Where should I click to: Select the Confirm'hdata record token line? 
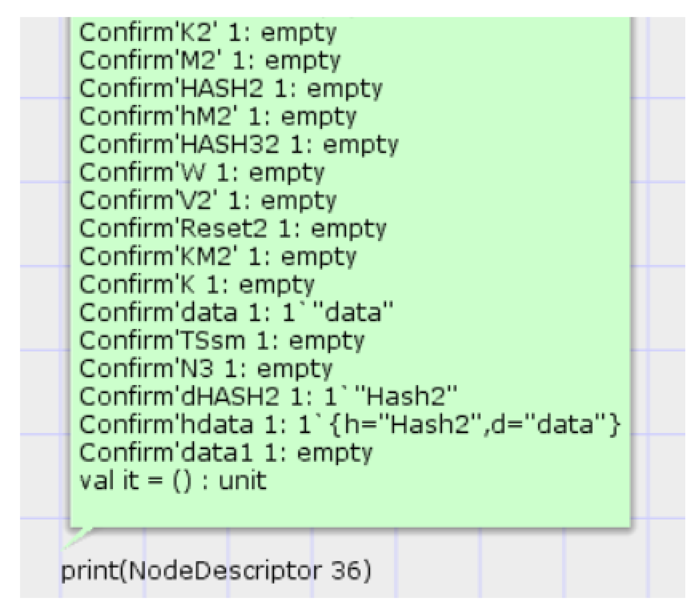click(349, 425)
